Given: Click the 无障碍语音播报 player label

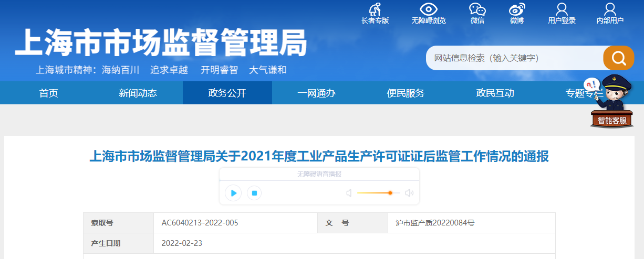Looking at the screenshot, I should click(x=319, y=174).
